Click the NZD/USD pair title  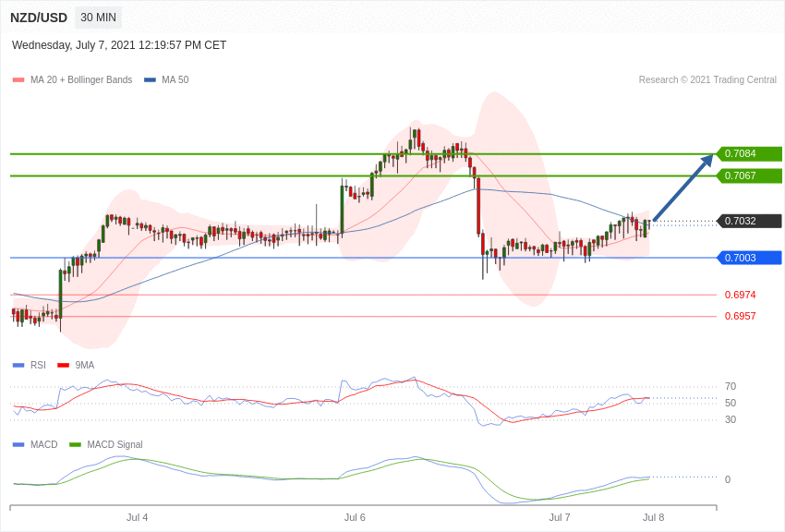[x=39, y=18]
